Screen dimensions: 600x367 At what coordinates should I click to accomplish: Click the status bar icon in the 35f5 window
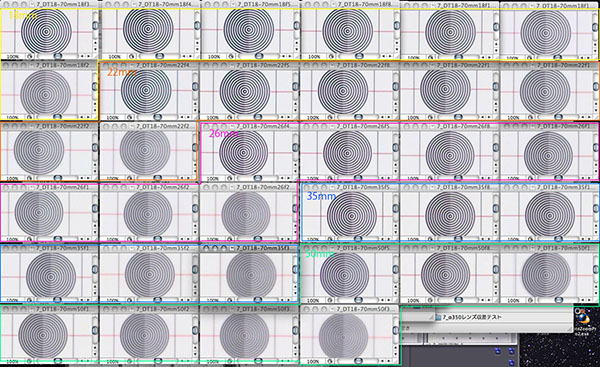tap(330, 240)
